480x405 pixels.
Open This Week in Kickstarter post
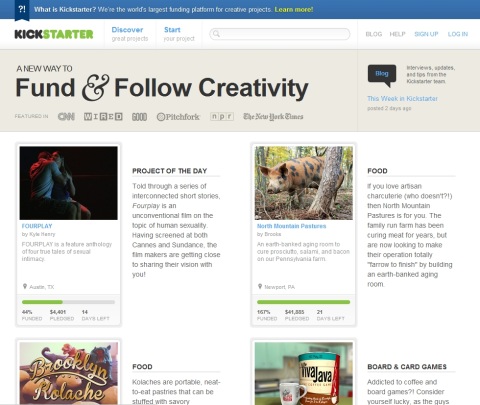click(x=402, y=99)
